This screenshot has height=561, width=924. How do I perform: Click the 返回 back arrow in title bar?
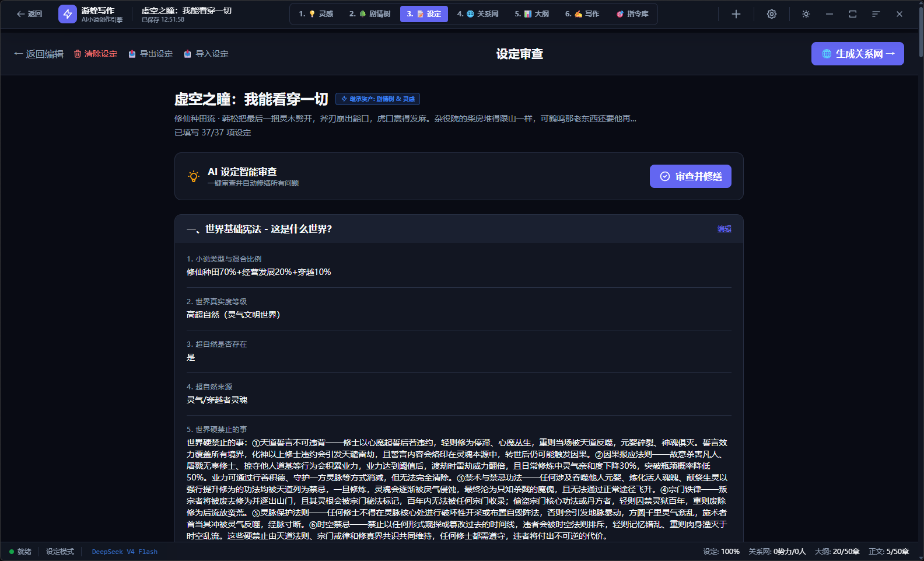(29, 14)
